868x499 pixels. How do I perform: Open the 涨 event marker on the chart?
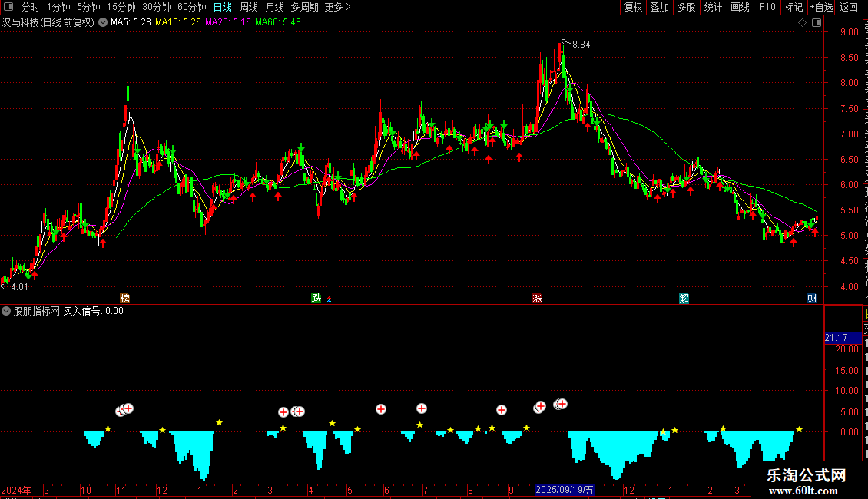(537, 298)
